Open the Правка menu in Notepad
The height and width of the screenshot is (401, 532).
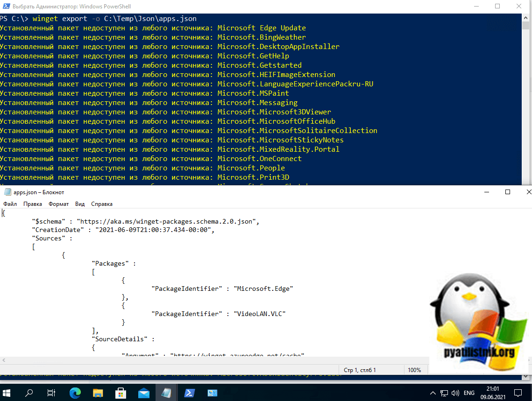(33, 204)
